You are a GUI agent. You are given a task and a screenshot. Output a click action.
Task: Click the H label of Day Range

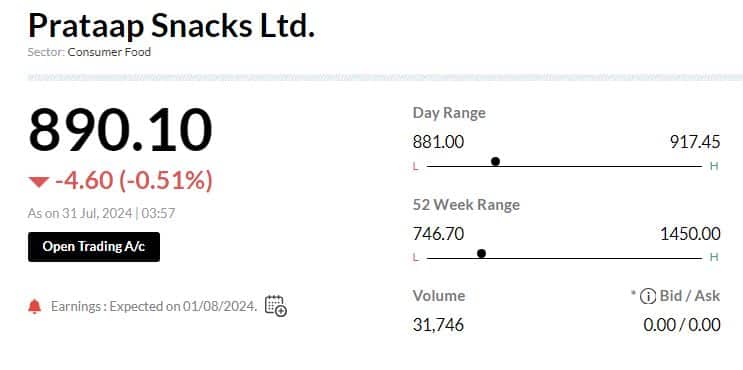point(714,166)
